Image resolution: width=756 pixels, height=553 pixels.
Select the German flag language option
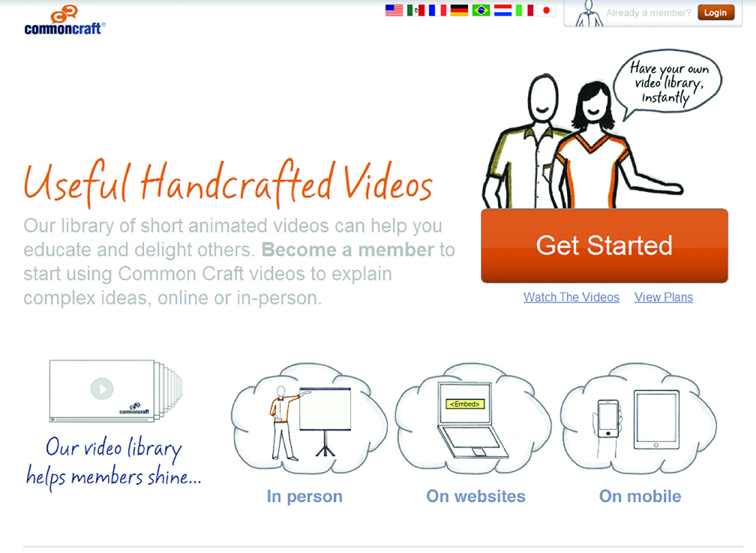pos(459,11)
